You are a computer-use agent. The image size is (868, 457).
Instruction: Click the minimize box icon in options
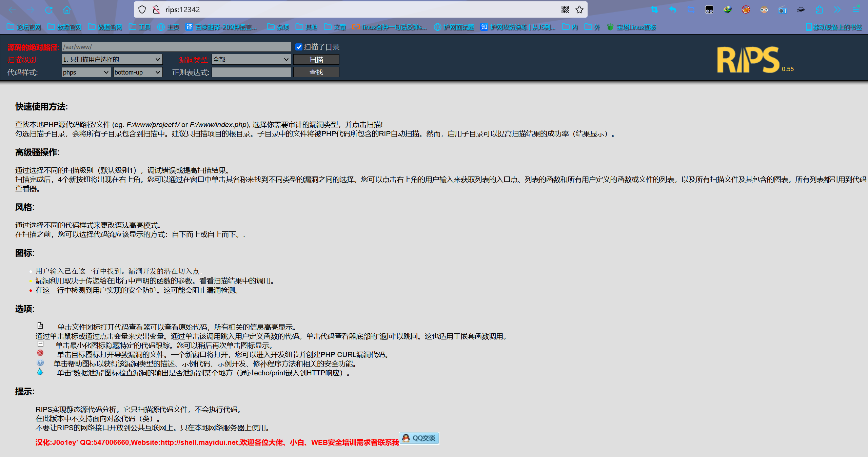[40, 344]
